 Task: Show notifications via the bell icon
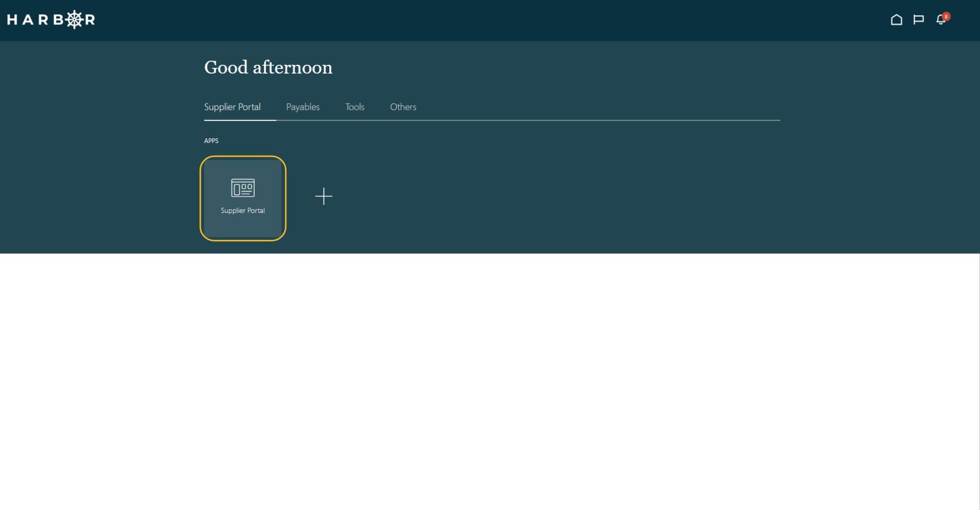941,20
